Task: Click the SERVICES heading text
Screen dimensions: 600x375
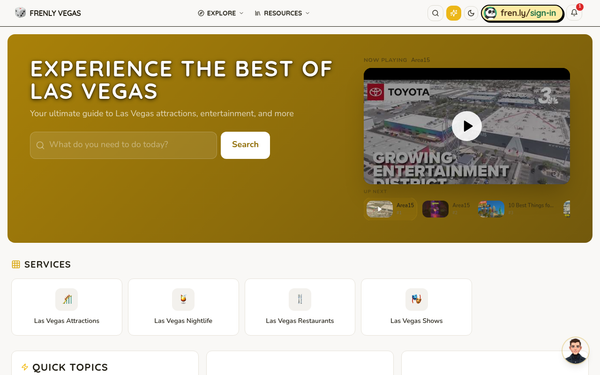Action: click(x=47, y=264)
